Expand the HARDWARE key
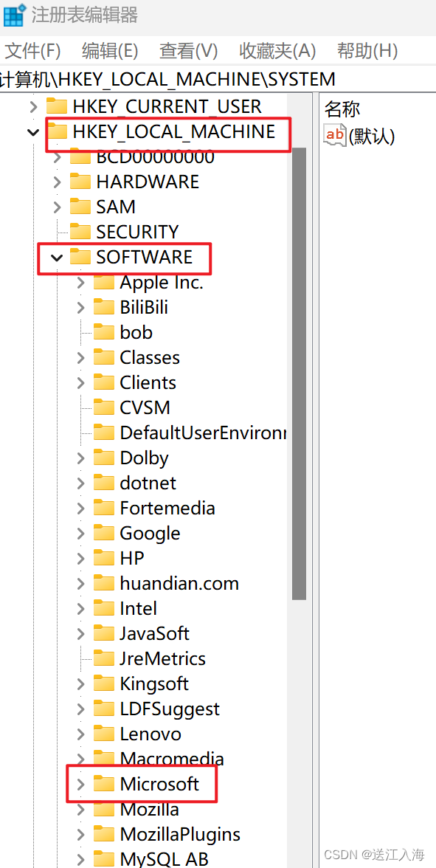 tap(57, 182)
